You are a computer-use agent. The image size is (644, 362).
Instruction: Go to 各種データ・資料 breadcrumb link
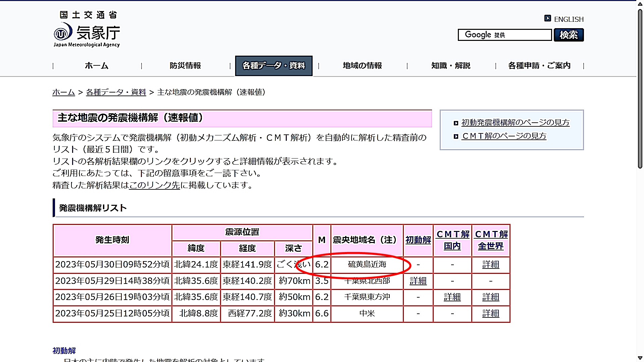(x=116, y=92)
